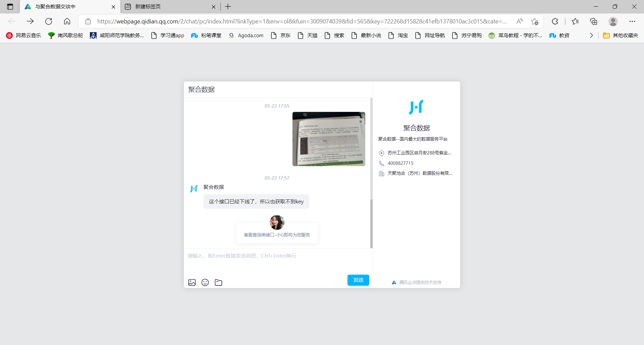Click the site info lock icon

88,21
